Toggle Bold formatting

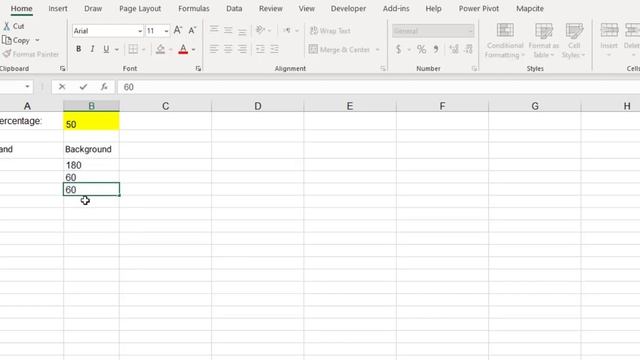click(78, 49)
